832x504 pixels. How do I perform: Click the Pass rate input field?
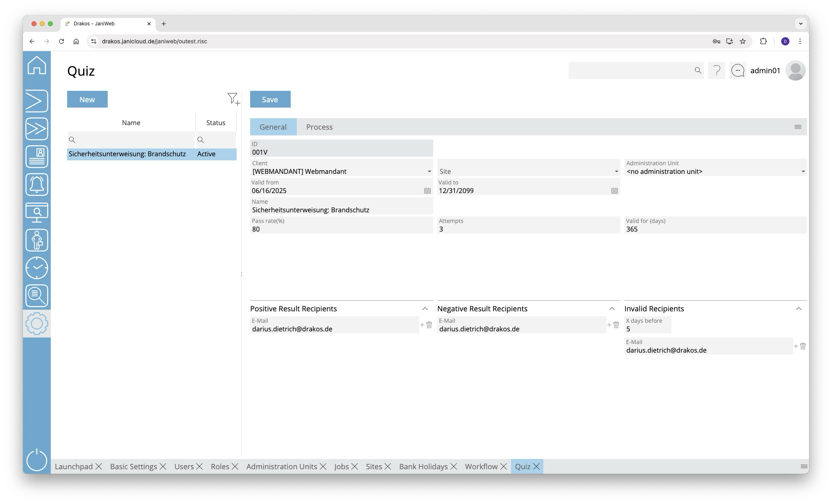(341, 229)
